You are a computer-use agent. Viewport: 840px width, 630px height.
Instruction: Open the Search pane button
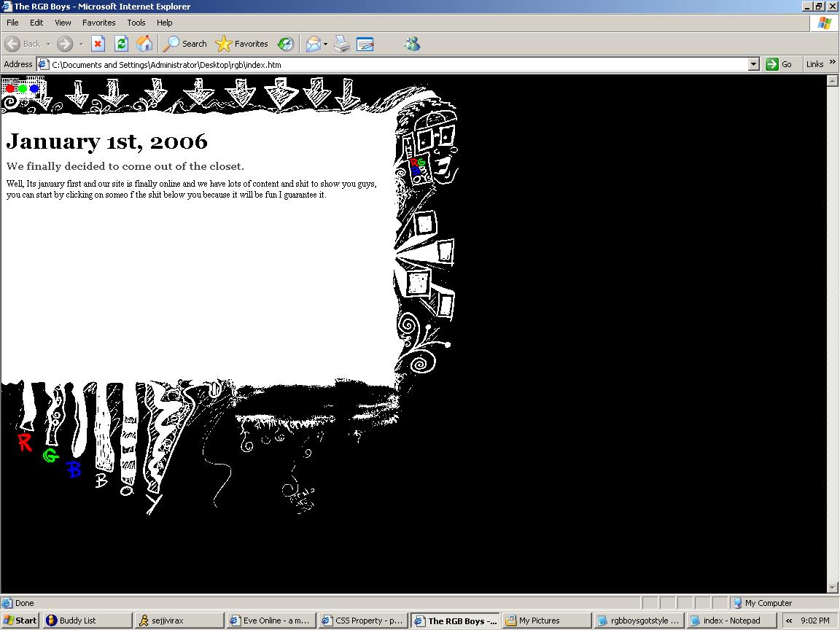click(185, 44)
